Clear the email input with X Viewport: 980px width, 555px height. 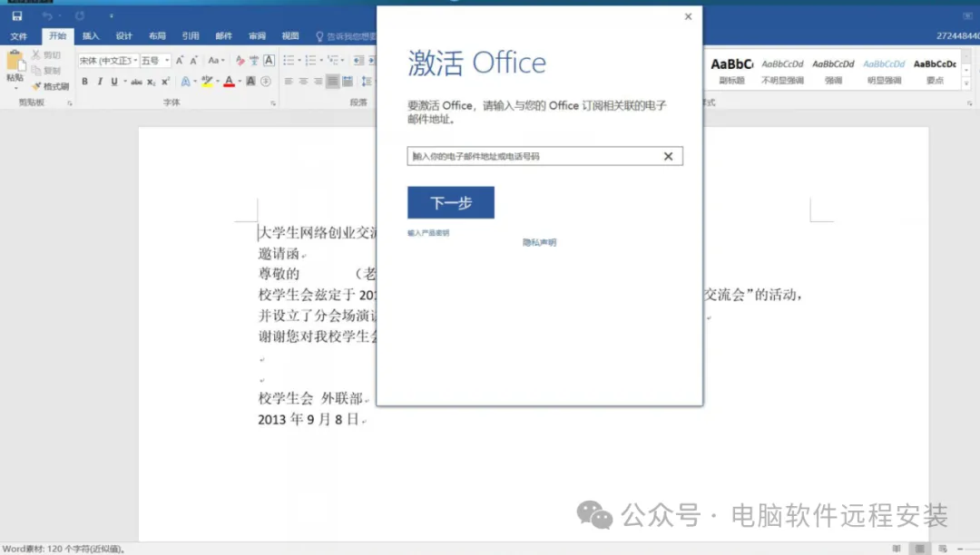point(668,156)
